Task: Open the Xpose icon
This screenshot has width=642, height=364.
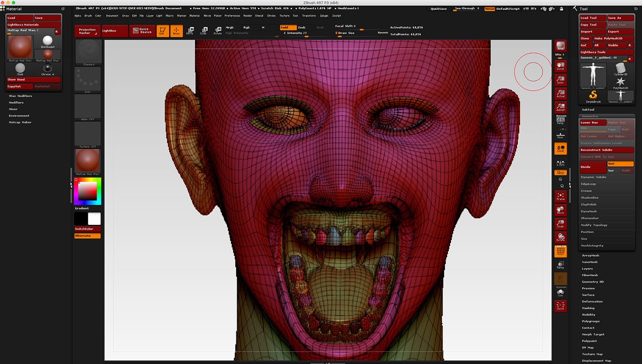Action: pos(560,306)
